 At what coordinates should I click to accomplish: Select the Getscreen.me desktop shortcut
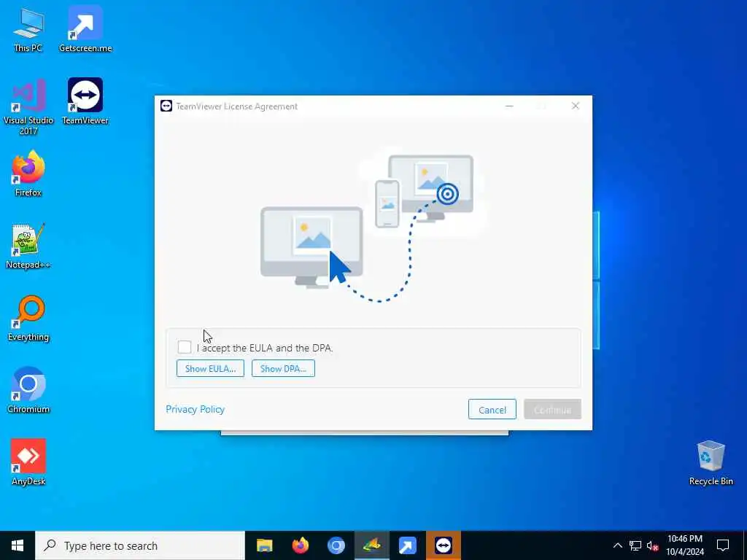[85, 29]
